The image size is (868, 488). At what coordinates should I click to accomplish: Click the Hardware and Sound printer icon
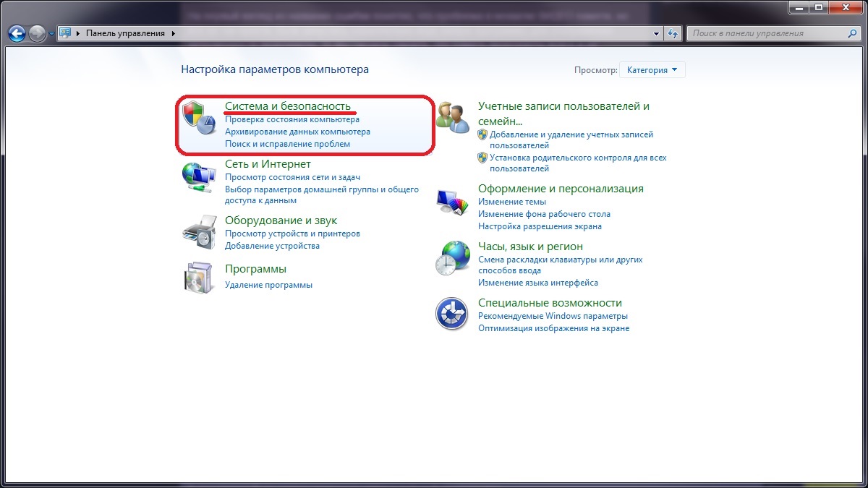click(199, 232)
